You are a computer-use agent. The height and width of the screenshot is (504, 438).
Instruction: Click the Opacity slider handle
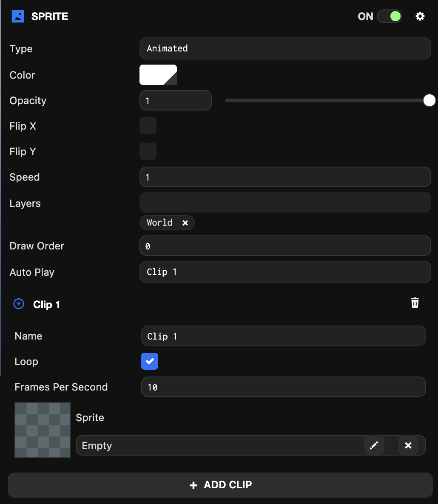(x=429, y=101)
